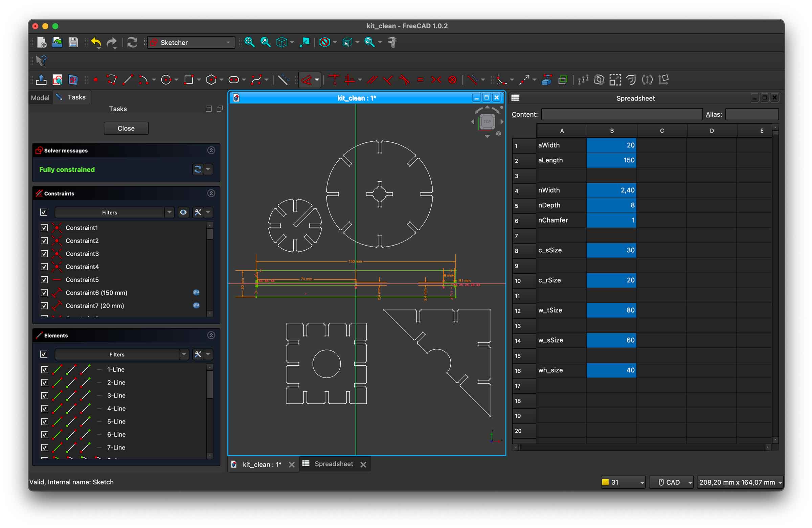Image resolution: width=812 pixels, height=528 pixels.
Task: Pick the Create Circle tool
Action: [x=166, y=80]
